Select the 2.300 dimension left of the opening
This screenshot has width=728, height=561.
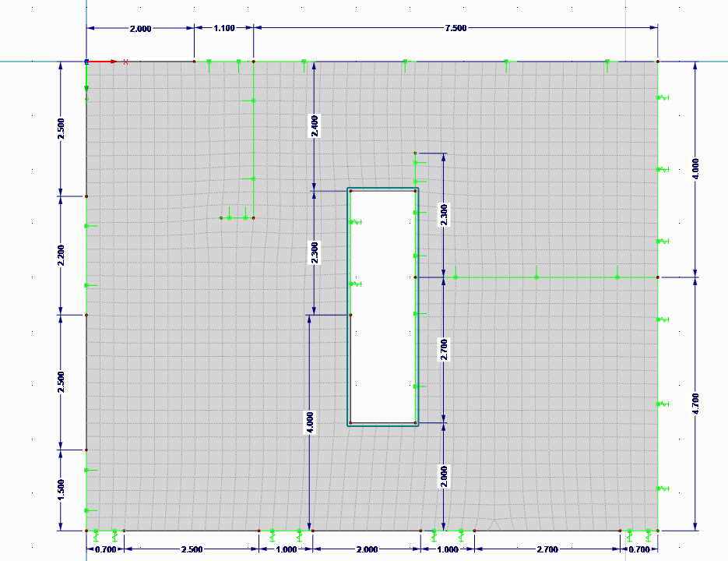point(315,253)
